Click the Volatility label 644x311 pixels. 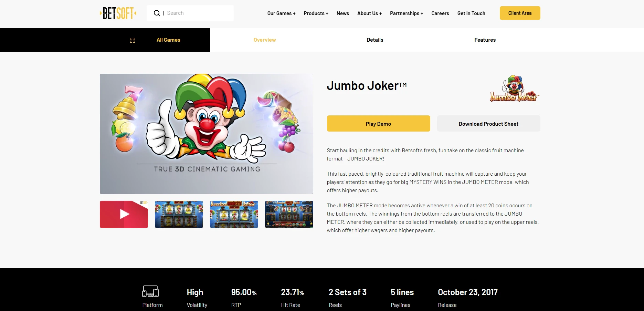click(197, 305)
